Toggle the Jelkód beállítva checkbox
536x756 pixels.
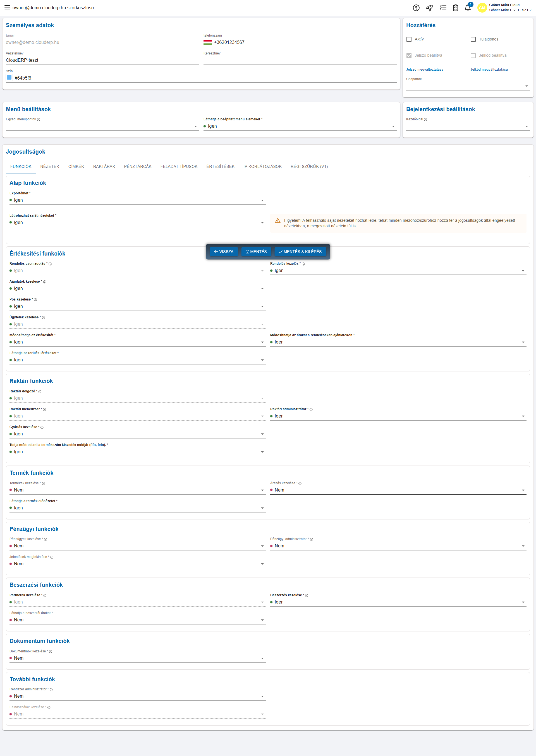(473, 56)
